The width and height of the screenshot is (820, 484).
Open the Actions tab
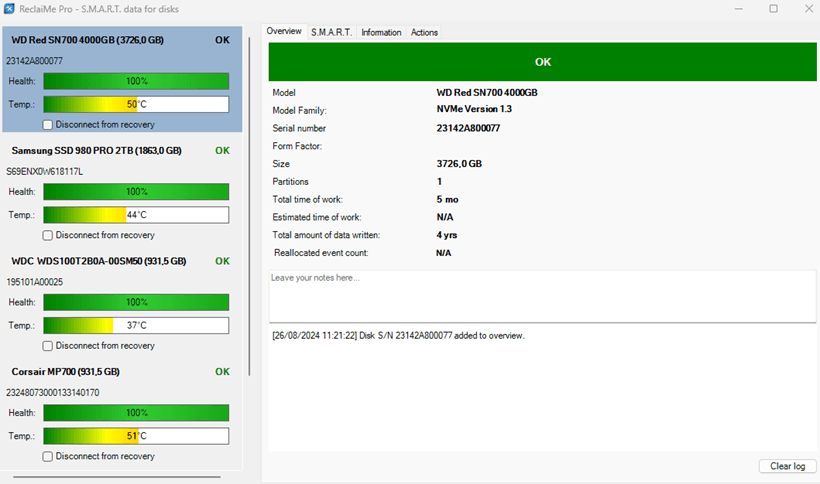point(424,32)
